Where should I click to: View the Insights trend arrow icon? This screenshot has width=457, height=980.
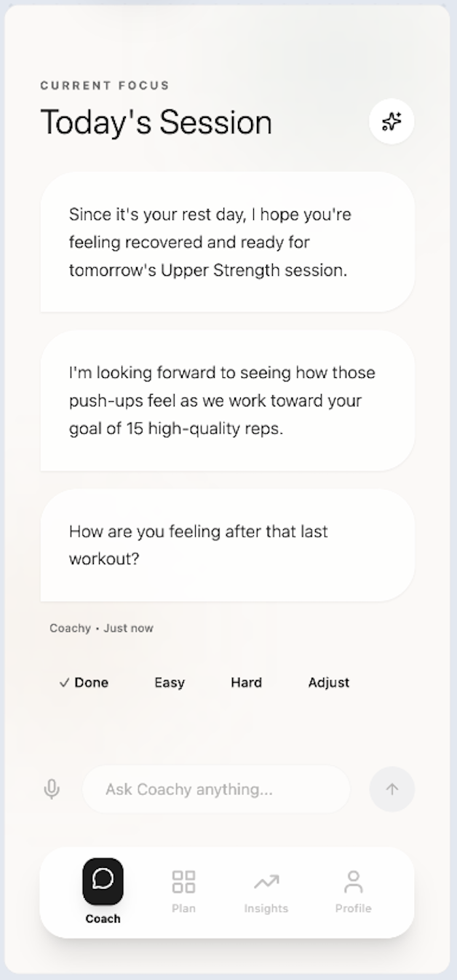[x=266, y=882]
